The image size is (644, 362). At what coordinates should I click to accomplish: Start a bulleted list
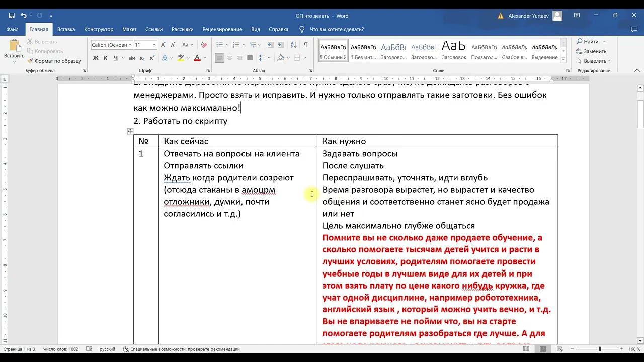point(220,45)
